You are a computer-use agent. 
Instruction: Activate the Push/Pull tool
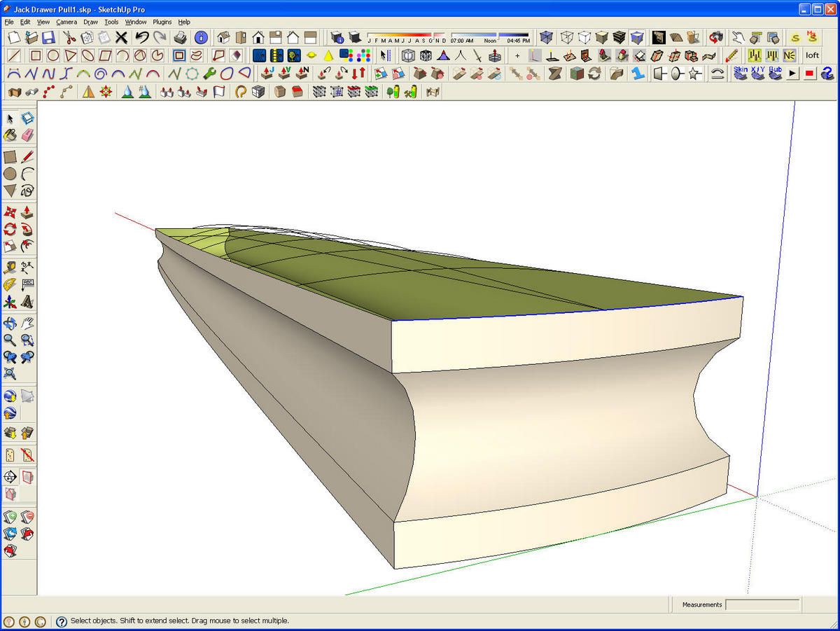click(x=27, y=212)
